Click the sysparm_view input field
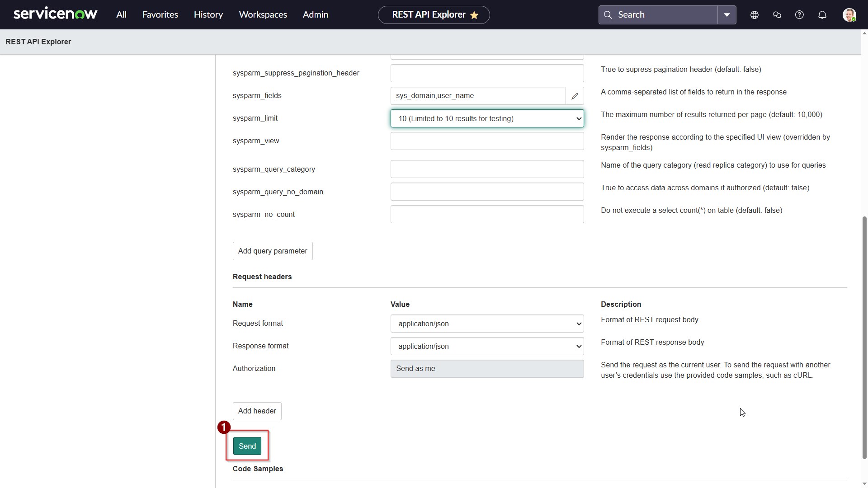Viewport: 868px width, 488px height. click(x=487, y=141)
